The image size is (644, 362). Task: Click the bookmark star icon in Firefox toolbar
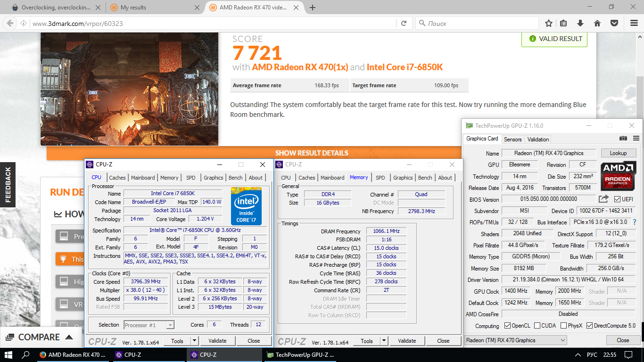(x=549, y=23)
